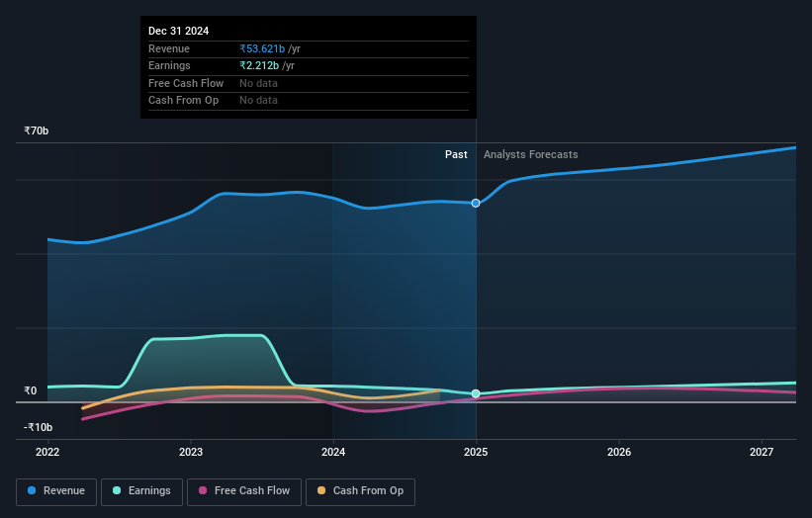The image size is (812, 518).
Task: Toggle the Earnings legend series
Action: [141, 491]
